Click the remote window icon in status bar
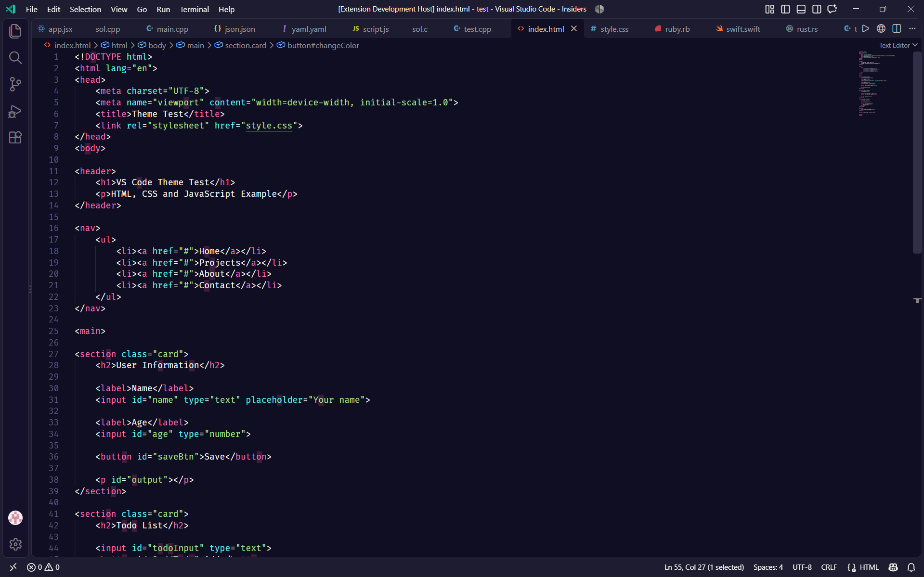Screen dimensions: 924x577 coord(13,567)
